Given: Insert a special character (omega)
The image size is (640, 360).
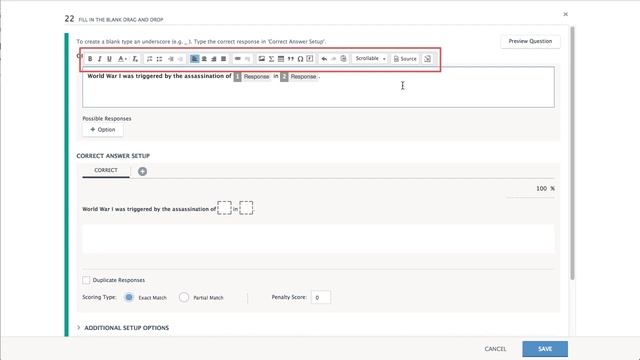Looking at the screenshot, I should 300,59.
